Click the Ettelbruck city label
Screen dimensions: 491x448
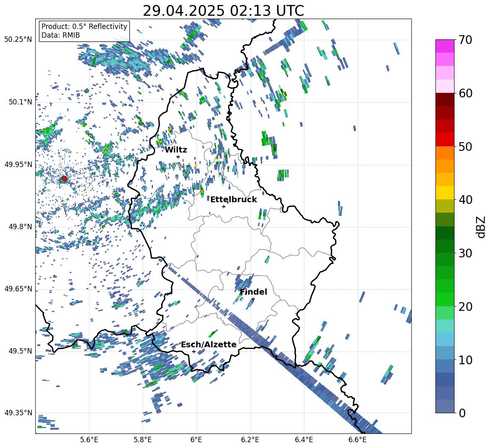tap(233, 200)
